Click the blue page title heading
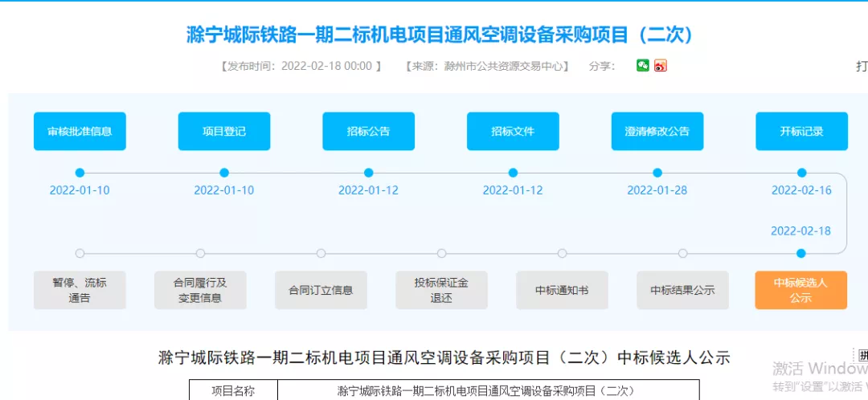Image resolution: width=868 pixels, height=400 pixels. coord(440,35)
